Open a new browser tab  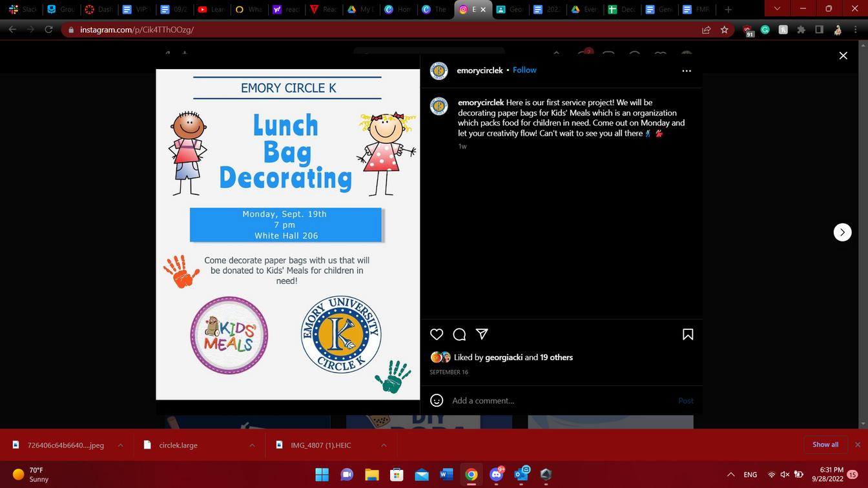tap(728, 10)
